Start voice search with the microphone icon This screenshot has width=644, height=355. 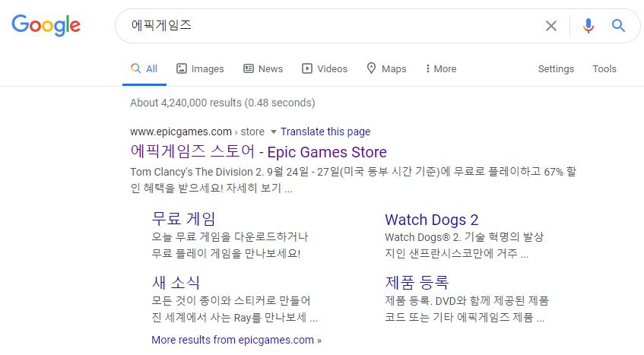(588, 26)
